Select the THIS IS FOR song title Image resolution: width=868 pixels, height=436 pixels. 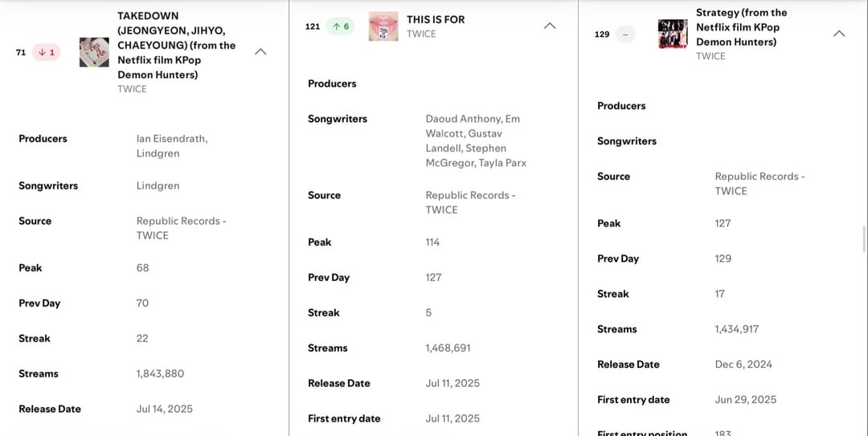436,19
